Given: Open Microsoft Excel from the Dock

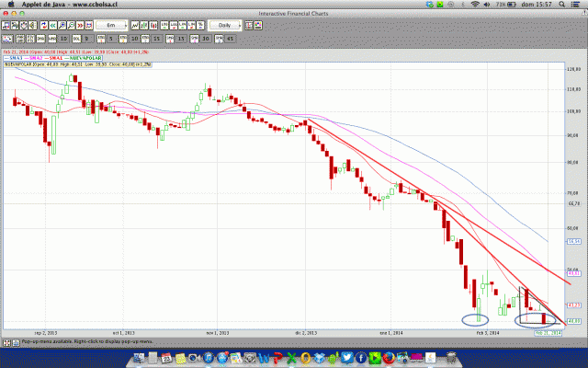Looking at the screenshot, I should [291, 358].
